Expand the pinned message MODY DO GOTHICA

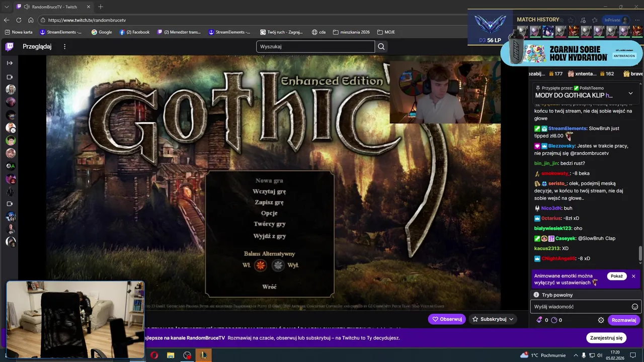coord(630,93)
